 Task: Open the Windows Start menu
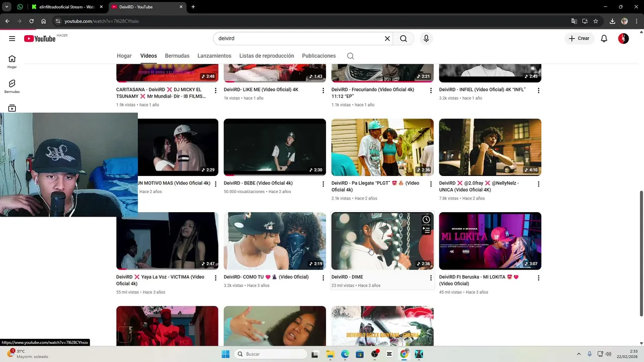(x=225, y=354)
